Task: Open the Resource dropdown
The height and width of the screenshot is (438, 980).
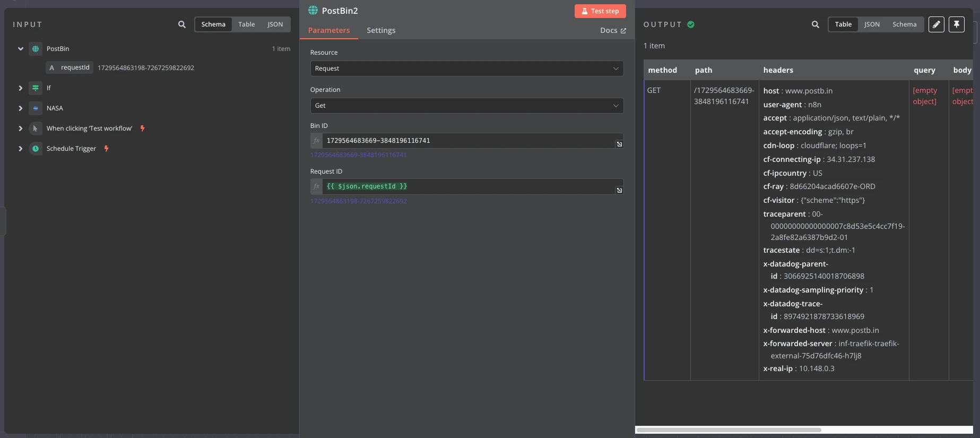Action: point(466,68)
